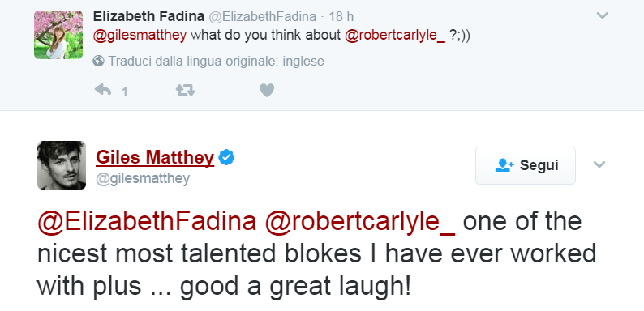Open the @gilesmatthey mention in top tweet

pos(140,36)
